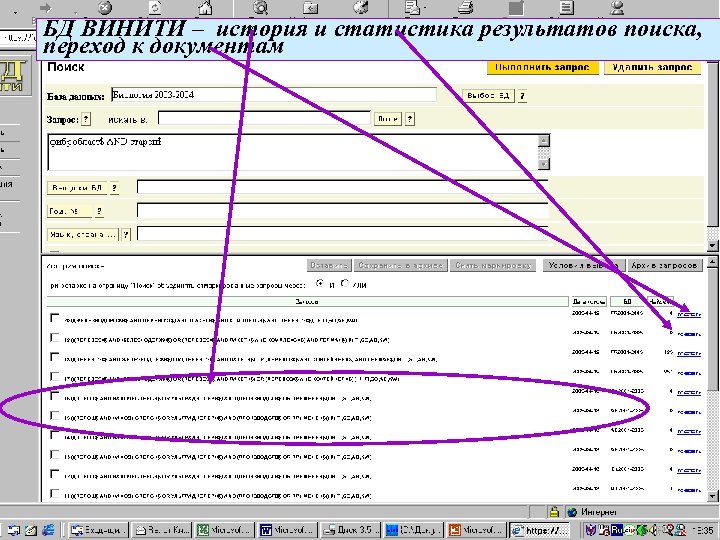The width and height of the screenshot is (720, 540).
Task: Open the view link of the third history query
Action: 689,354
